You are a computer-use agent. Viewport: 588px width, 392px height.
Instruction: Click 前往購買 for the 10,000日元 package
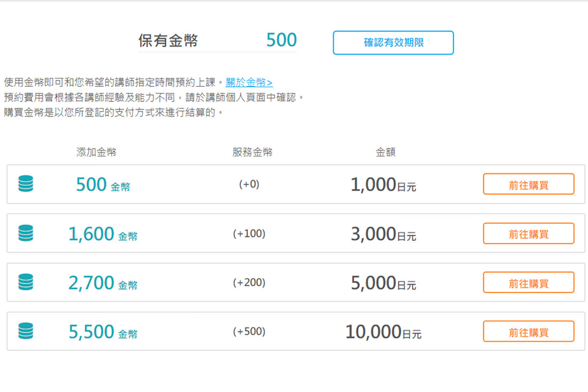pos(529,331)
